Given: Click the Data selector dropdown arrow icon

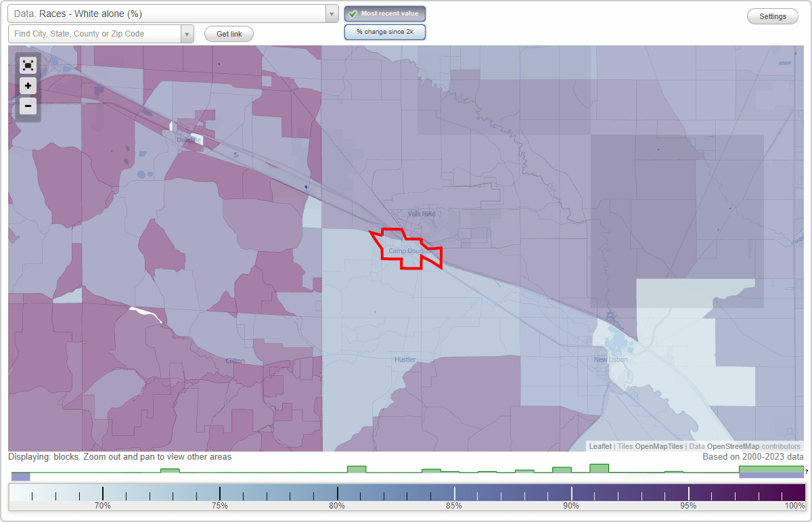Looking at the screenshot, I should (330, 14).
